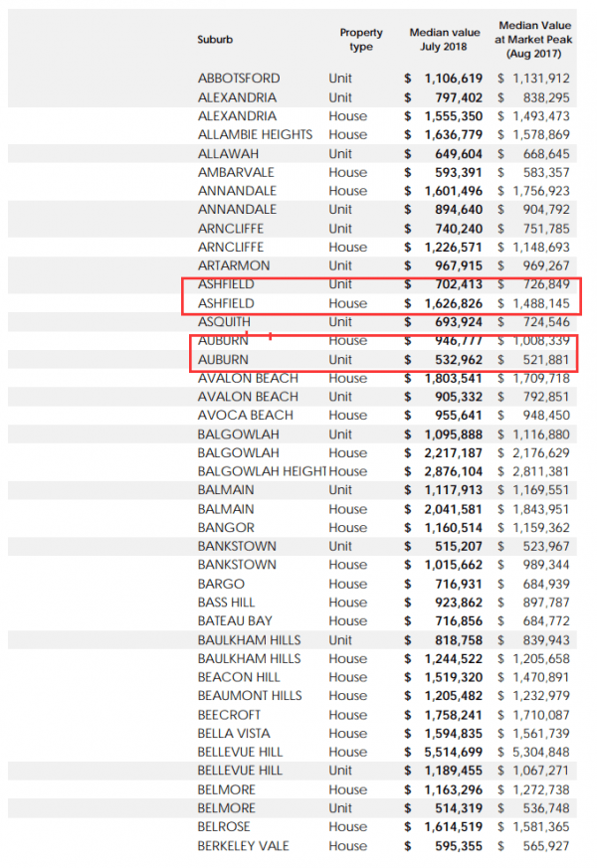Screen dimensions: 597x868
Task: Select the BEAUMONT HILLS suburb cell
Action: (249, 696)
